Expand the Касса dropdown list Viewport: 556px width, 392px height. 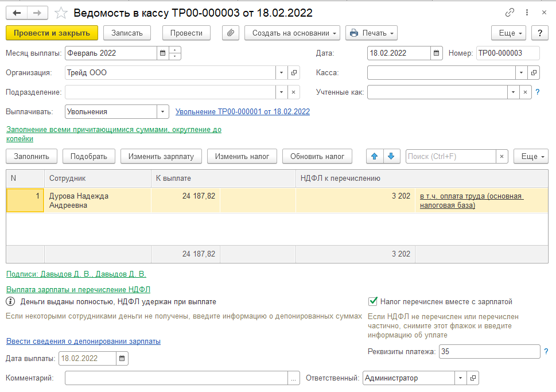(x=521, y=73)
